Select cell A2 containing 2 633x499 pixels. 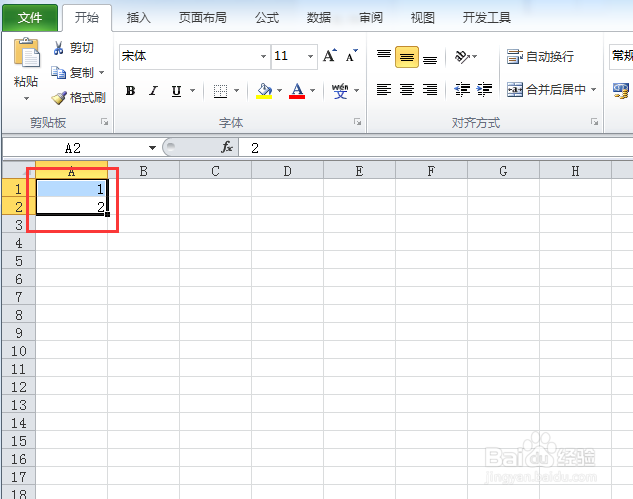point(71,206)
